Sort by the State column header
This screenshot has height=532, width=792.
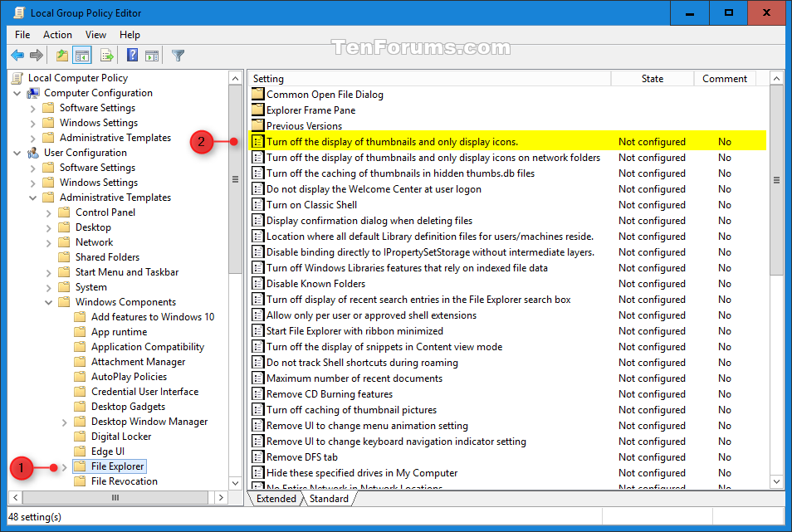click(x=652, y=78)
